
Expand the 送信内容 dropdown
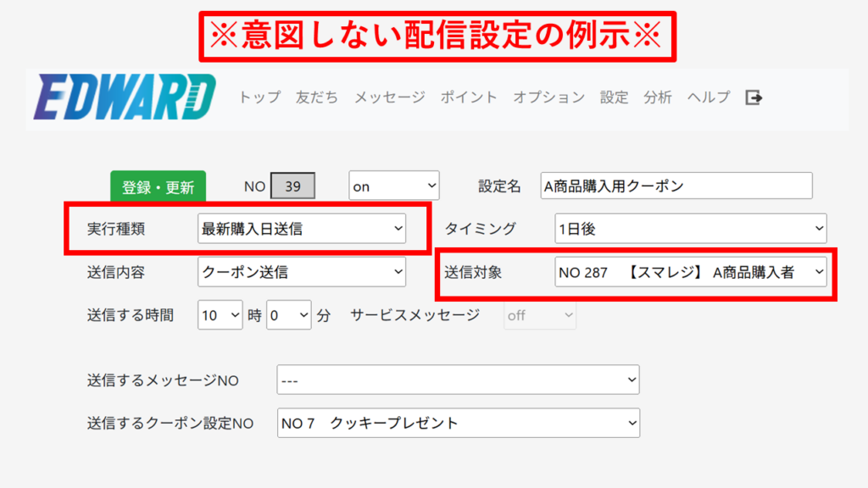[301, 272]
